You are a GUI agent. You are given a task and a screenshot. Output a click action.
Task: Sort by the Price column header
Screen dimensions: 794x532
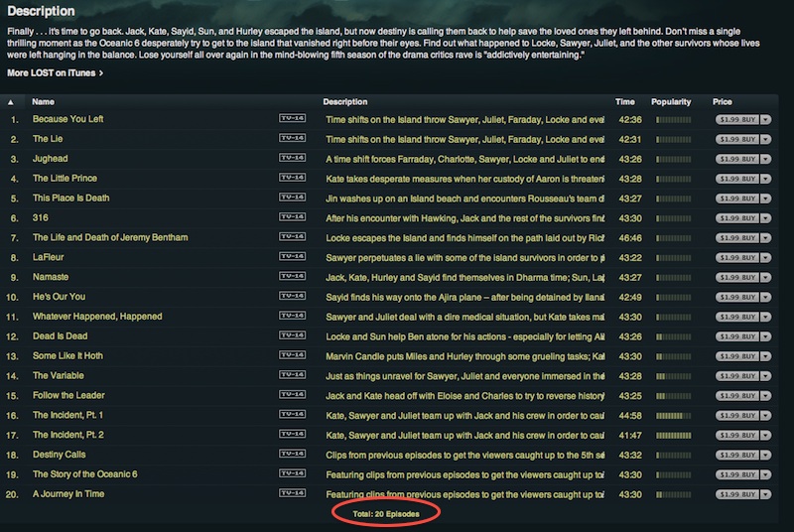click(x=723, y=102)
